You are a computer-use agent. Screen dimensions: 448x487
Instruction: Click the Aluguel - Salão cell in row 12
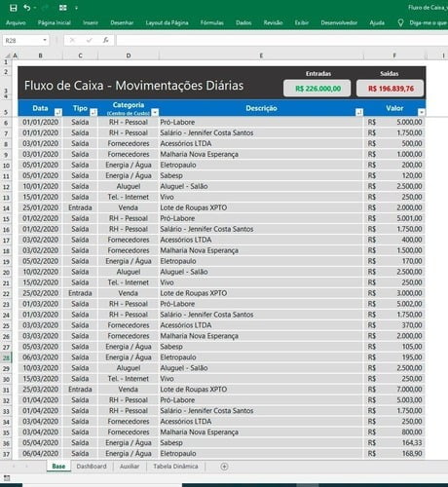pos(261,186)
